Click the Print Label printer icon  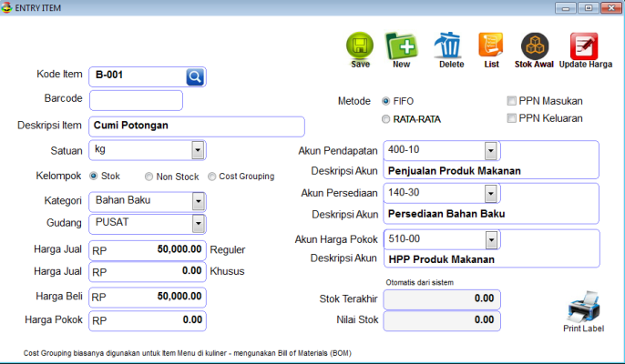[x=584, y=307]
